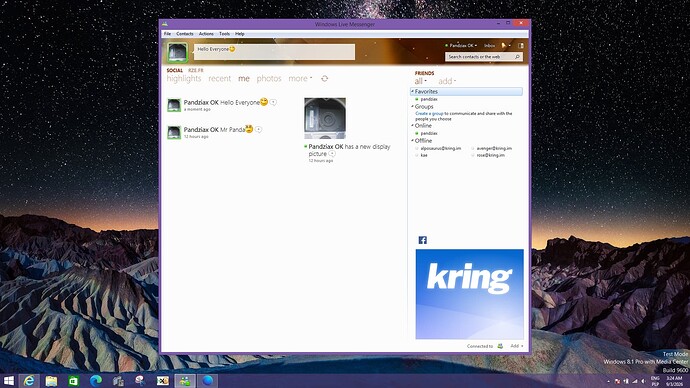Add comment on Hello Everyone post

coord(273,102)
